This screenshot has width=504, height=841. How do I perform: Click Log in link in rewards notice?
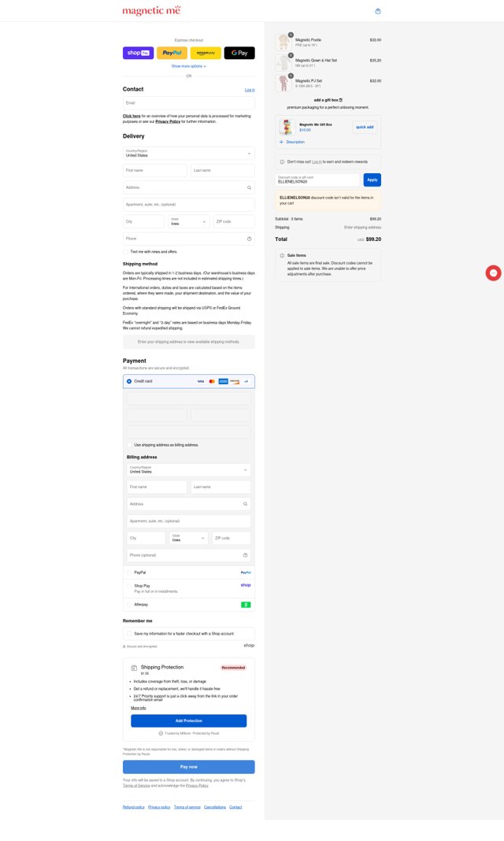click(317, 162)
